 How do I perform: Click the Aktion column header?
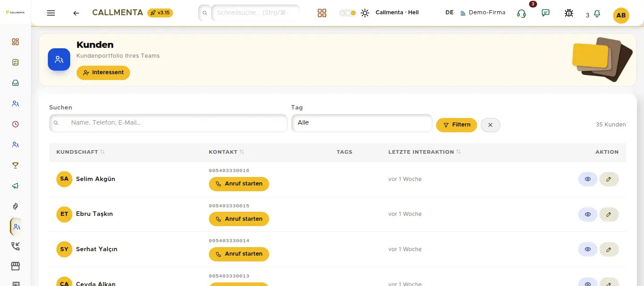[x=607, y=152]
